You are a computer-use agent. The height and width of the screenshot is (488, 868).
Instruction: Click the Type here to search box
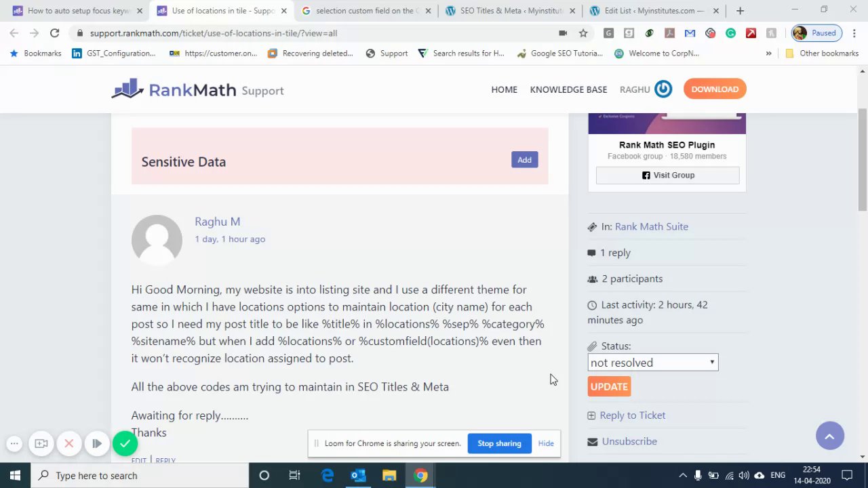140,476
